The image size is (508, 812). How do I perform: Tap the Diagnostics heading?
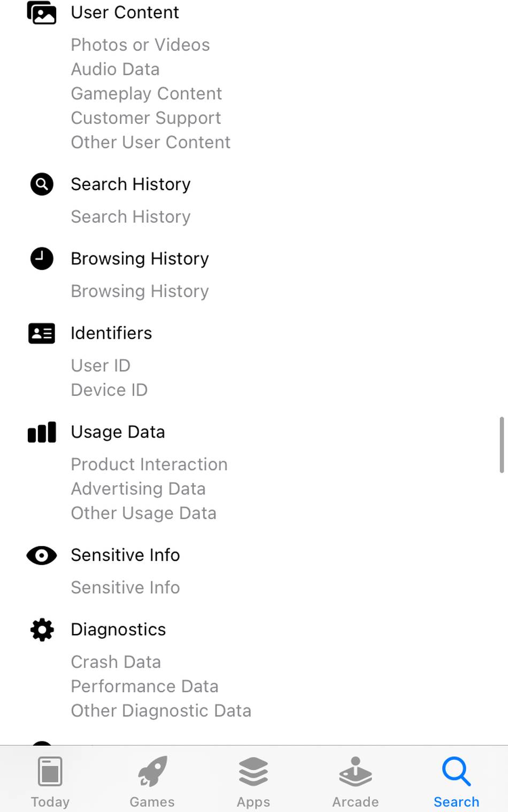[118, 630]
